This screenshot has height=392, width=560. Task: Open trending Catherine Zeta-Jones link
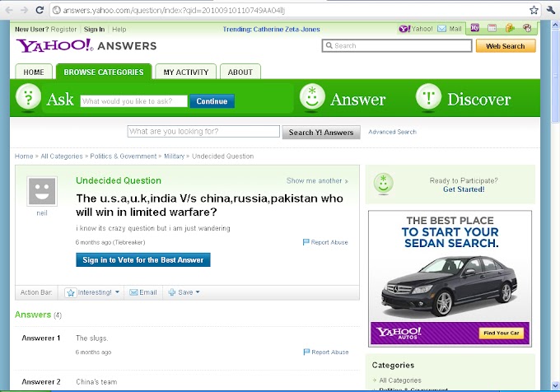pos(287,30)
